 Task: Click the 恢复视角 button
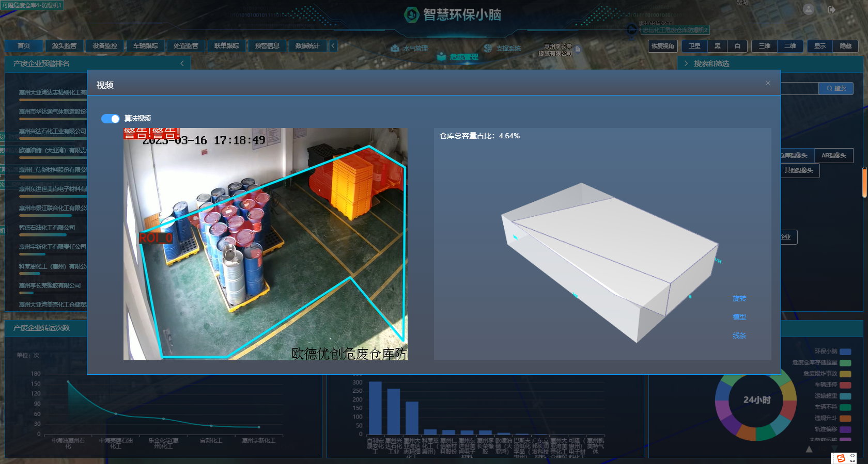click(662, 46)
